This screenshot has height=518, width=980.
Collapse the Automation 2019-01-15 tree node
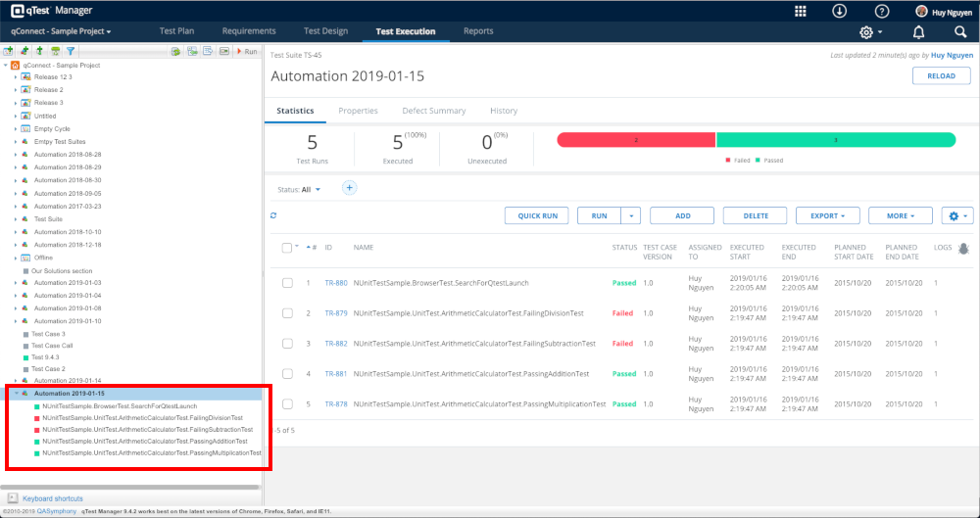(x=17, y=394)
